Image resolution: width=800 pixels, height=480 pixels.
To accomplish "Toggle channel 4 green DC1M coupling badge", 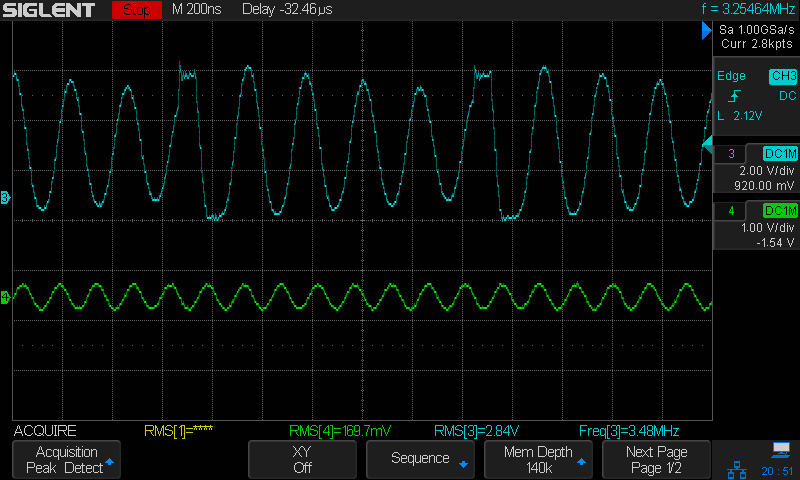I will click(780, 211).
